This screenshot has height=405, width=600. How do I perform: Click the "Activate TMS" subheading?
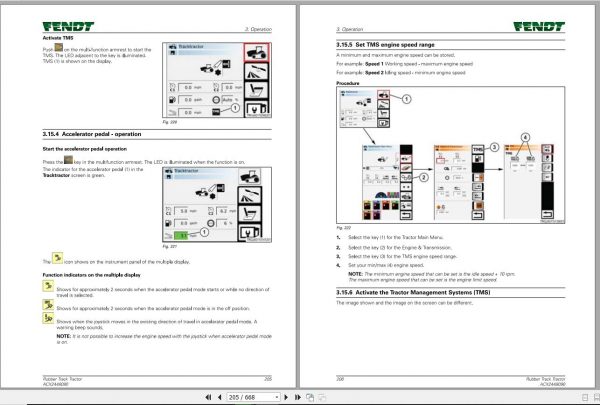tap(58, 38)
